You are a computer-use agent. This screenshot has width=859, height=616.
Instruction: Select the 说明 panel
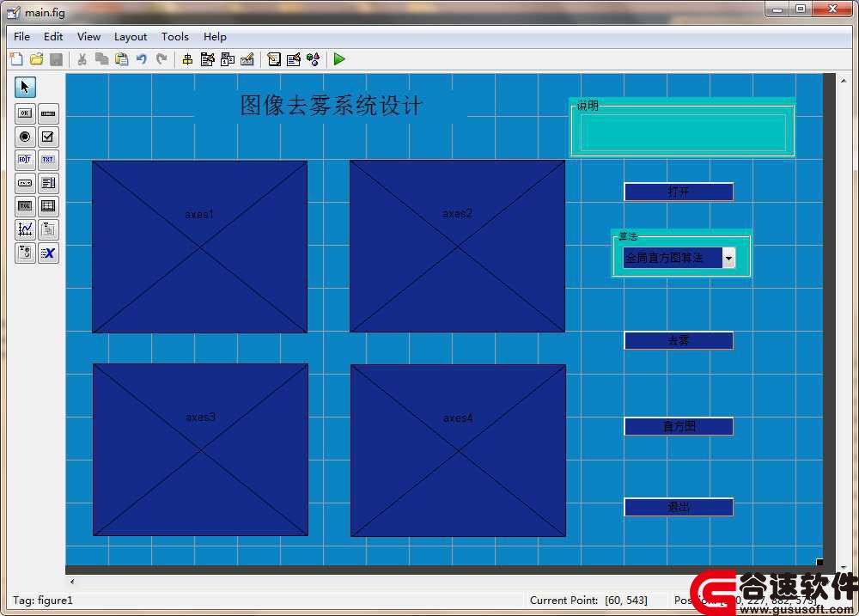coord(683,127)
